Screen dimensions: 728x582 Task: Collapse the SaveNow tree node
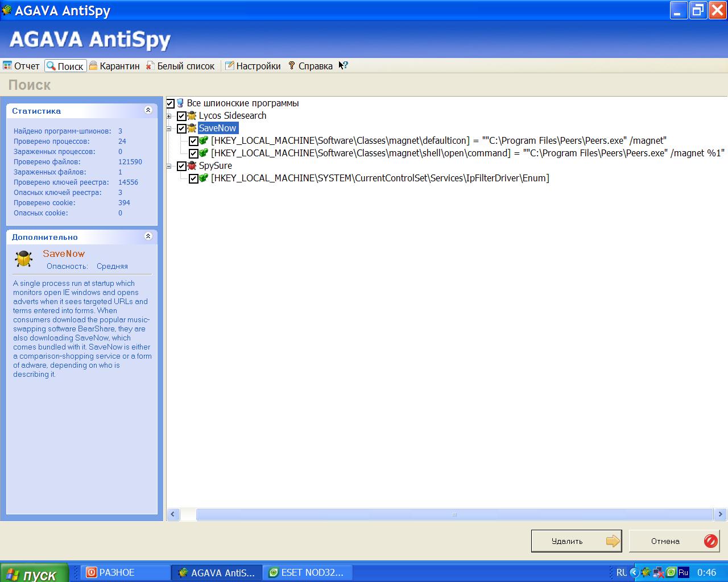(x=169, y=128)
